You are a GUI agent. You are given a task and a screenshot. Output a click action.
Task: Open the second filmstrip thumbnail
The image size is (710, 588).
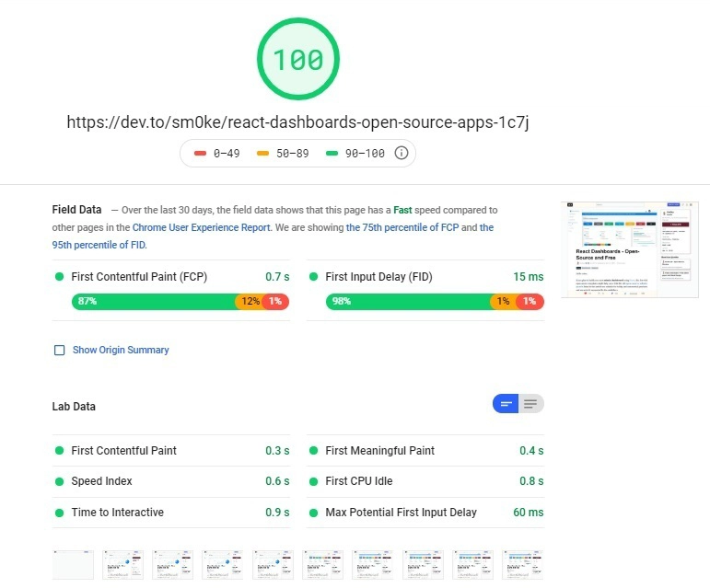(x=122, y=564)
